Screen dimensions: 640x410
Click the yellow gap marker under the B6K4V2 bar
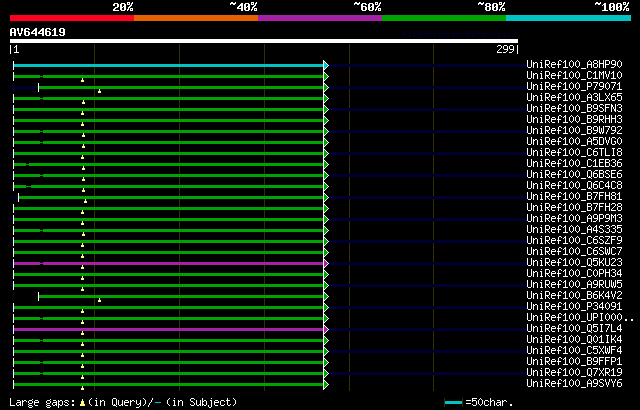pyautogui.click(x=100, y=301)
